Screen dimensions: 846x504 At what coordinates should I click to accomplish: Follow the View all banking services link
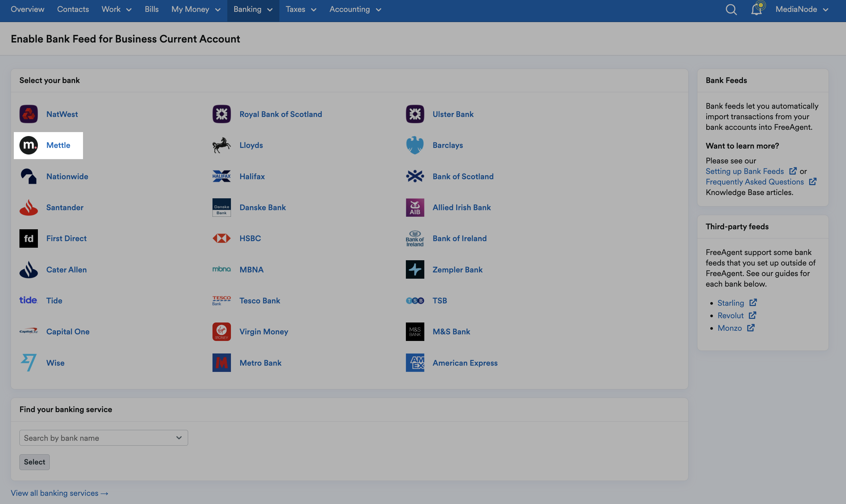click(x=59, y=493)
